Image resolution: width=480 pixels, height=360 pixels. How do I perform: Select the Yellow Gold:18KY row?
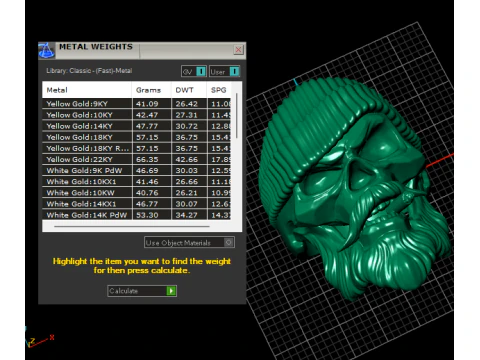[137, 137]
